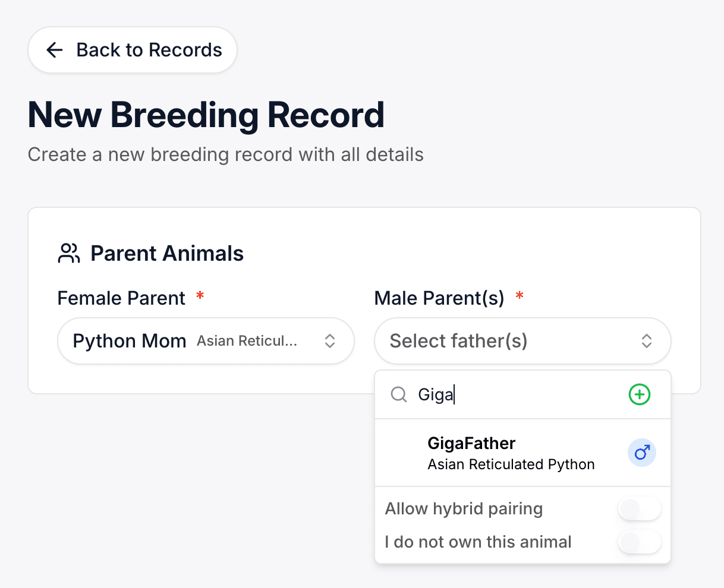
Task: Click the blue male symbol icon
Action: click(x=642, y=453)
